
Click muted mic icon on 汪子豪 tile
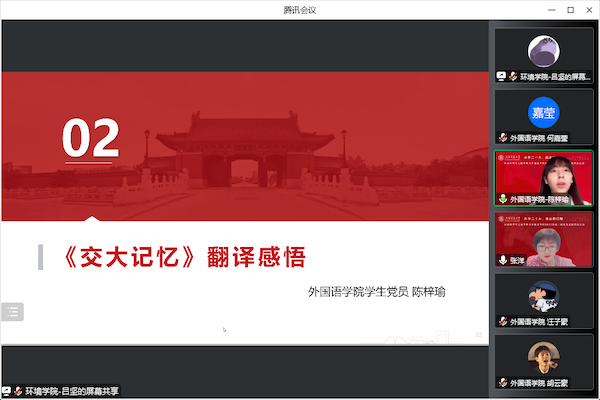[x=502, y=323]
